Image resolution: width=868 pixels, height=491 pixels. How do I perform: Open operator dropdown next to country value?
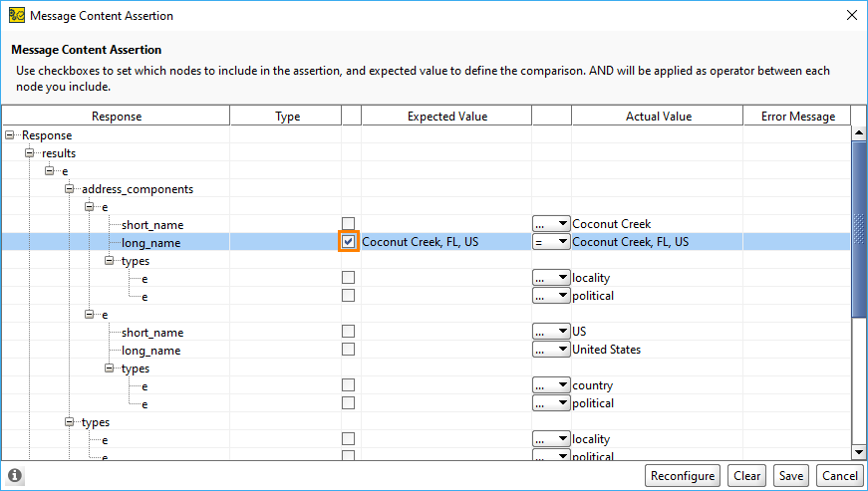551,384
